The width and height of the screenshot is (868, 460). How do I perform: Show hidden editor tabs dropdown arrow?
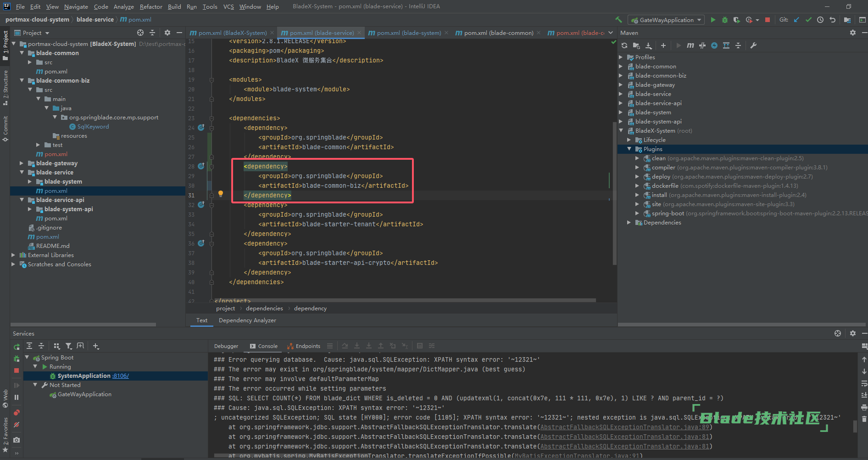[611, 33]
